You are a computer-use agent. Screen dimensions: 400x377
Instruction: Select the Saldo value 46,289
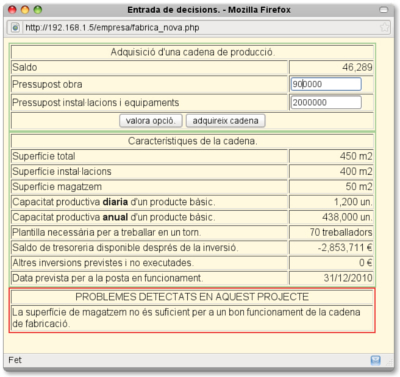click(x=357, y=67)
